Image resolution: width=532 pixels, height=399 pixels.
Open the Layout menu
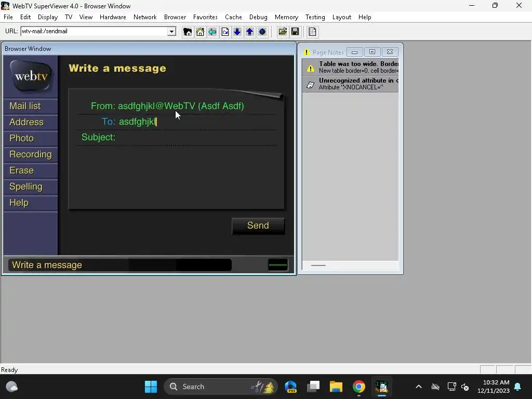click(x=342, y=17)
